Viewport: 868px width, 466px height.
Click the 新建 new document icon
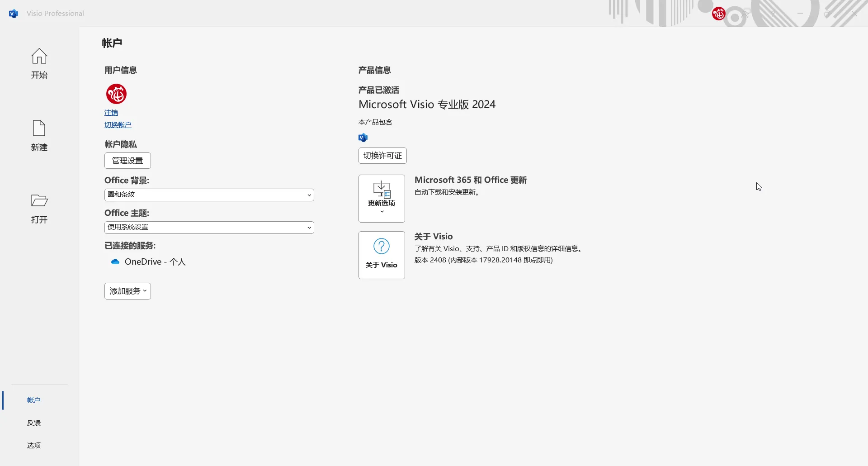click(39, 128)
